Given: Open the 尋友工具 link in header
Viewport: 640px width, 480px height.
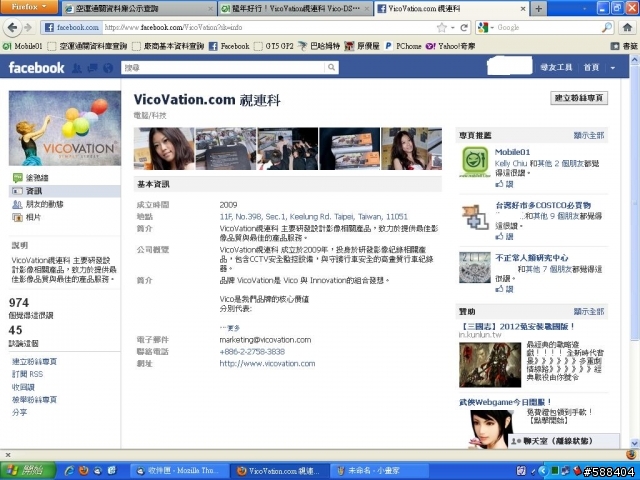Looking at the screenshot, I should [556, 67].
